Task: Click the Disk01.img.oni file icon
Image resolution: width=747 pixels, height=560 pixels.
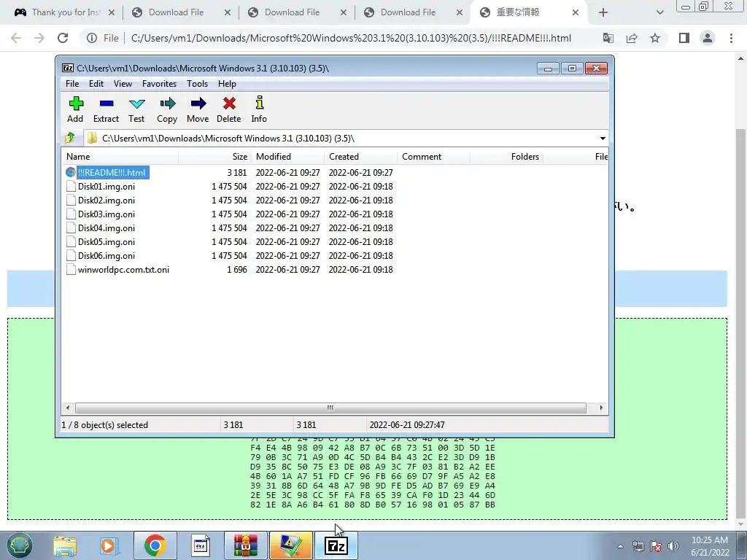Action: pos(71,186)
